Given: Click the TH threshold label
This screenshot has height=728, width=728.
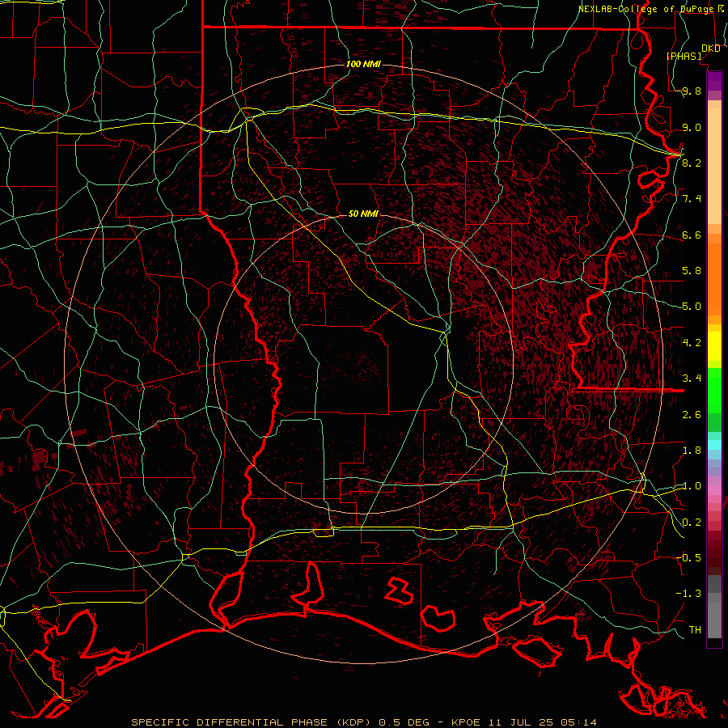Looking at the screenshot, I should tap(695, 629).
